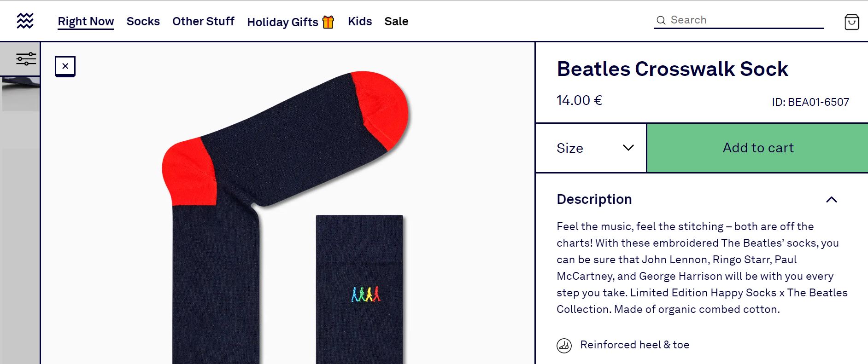This screenshot has height=364, width=868.
Task: Go to Other Stuff category
Action: pyautogui.click(x=203, y=22)
